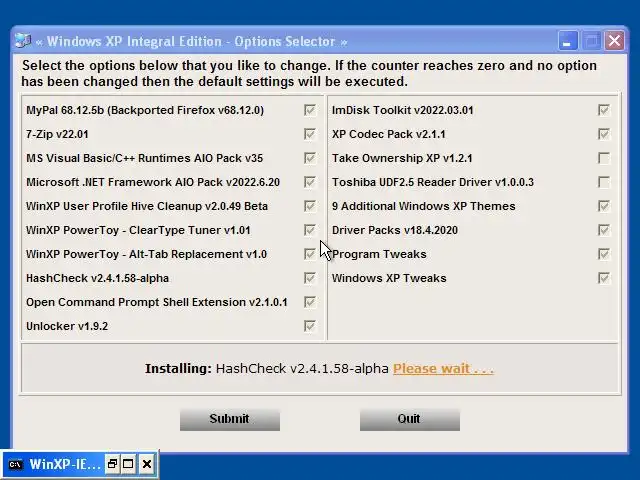This screenshot has height=480, width=640.
Task: Click the Windows XP Tweaks label
Action: tap(389, 278)
